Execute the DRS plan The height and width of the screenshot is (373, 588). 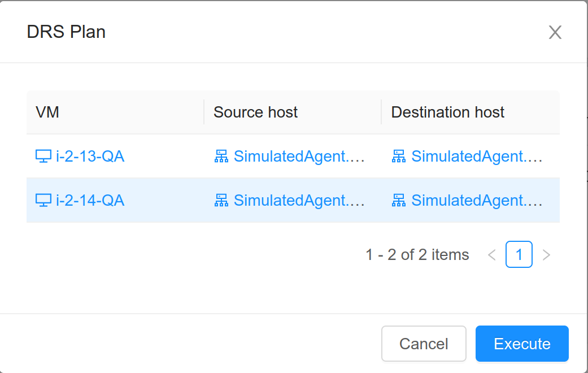click(522, 344)
